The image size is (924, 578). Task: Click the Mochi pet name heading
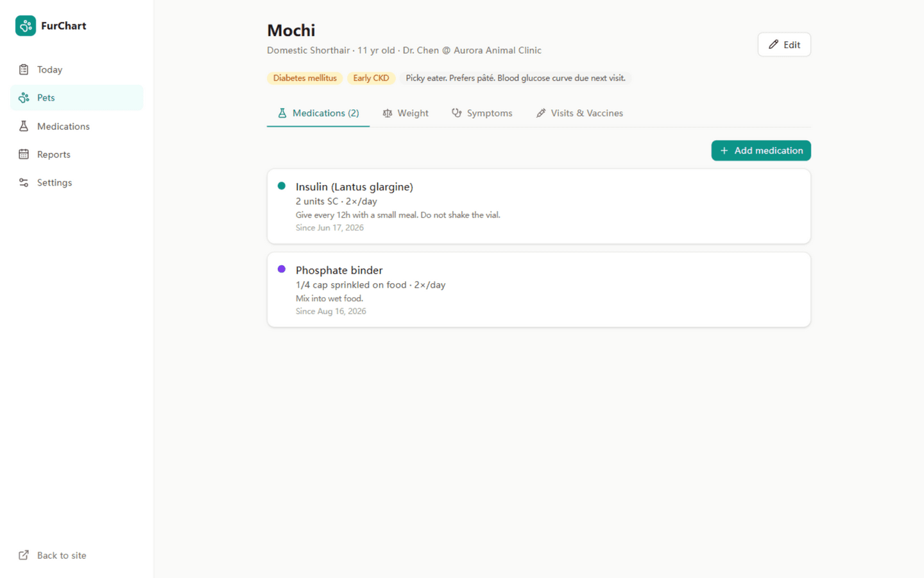click(x=291, y=30)
